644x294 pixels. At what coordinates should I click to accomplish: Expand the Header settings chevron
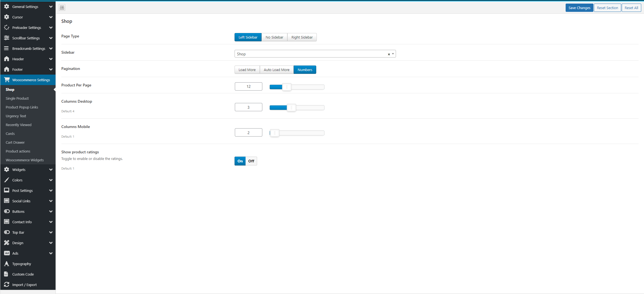[x=51, y=59]
